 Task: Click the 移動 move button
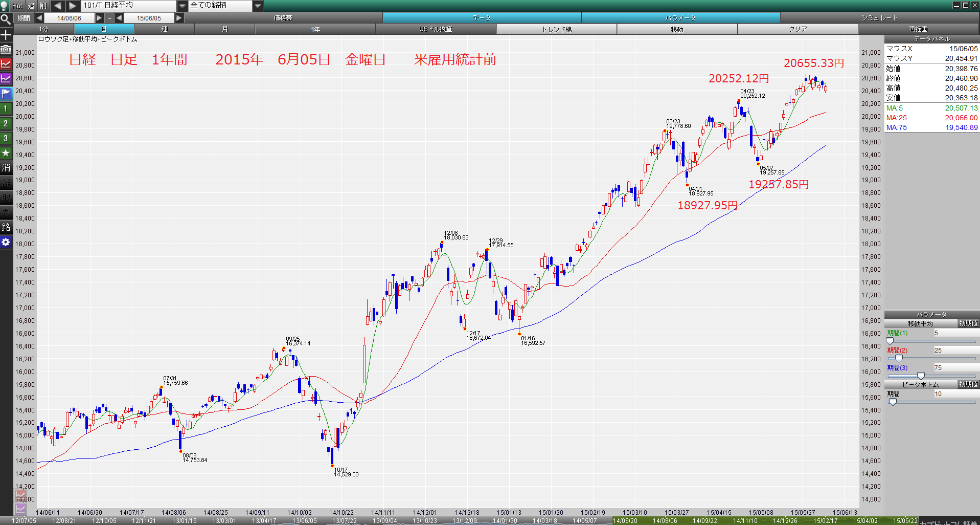pyautogui.click(x=677, y=29)
